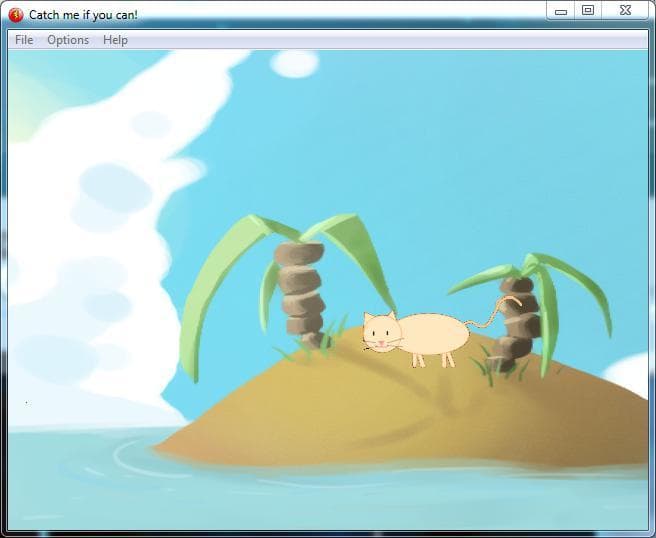Click the big white cloud on left

[96, 243]
